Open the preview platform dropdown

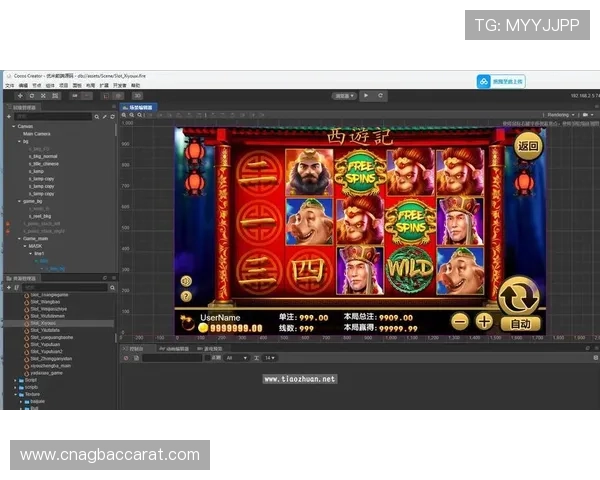(x=344, y=96)
